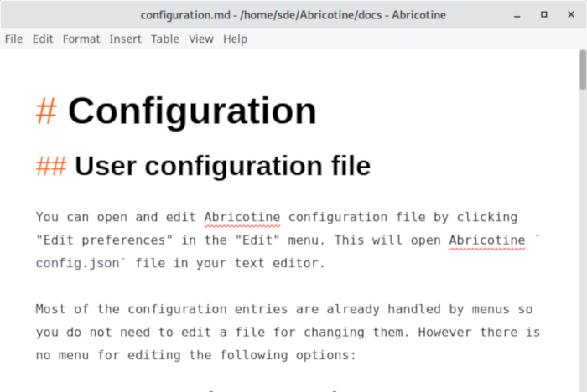The image size is (587, 392).
Task: Open the Insert menu
Action: pos(126,39)
